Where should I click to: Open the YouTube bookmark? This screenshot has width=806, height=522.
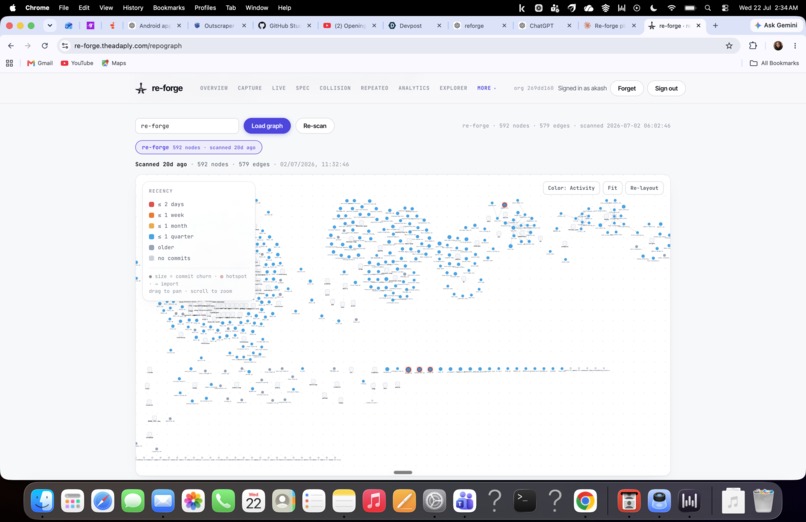click(x=77, y=63)
